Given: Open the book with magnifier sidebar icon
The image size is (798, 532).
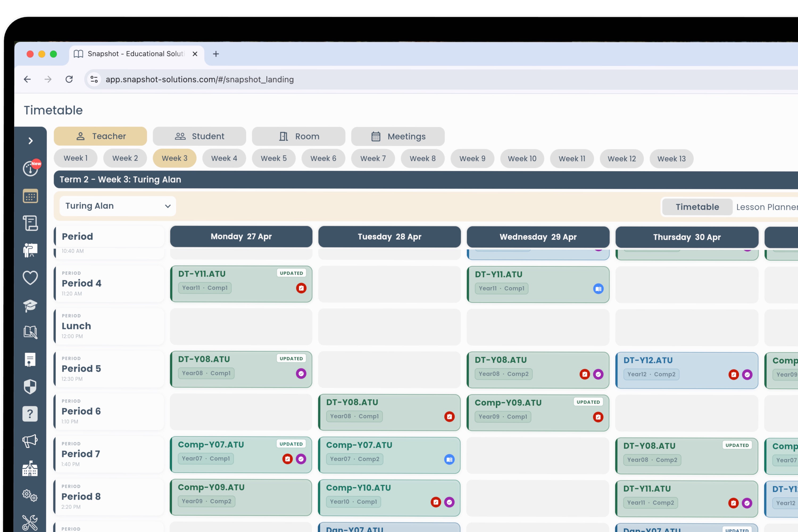Looking at the screenshot, I should click(x=30, y=332).
